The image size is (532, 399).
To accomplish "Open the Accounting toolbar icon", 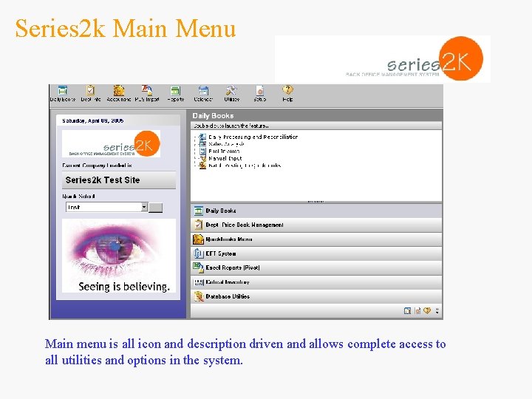I will click(119, 93).
